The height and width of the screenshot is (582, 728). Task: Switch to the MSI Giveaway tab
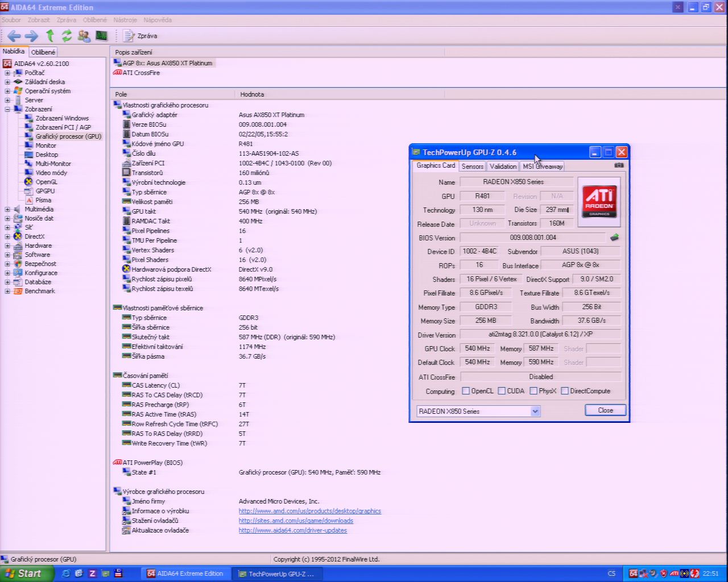[543, 166]
